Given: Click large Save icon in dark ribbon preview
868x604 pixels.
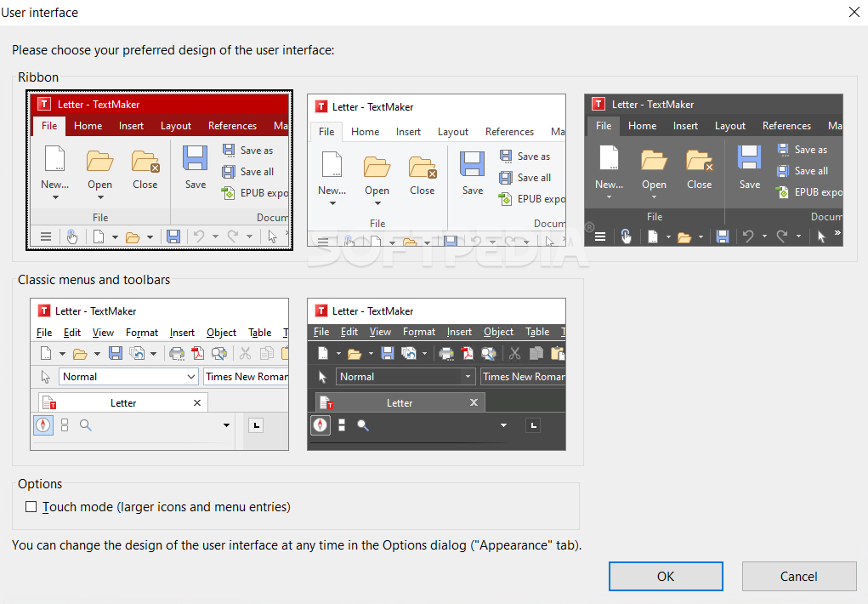Looking at the screenshot, I should point(750,157).
